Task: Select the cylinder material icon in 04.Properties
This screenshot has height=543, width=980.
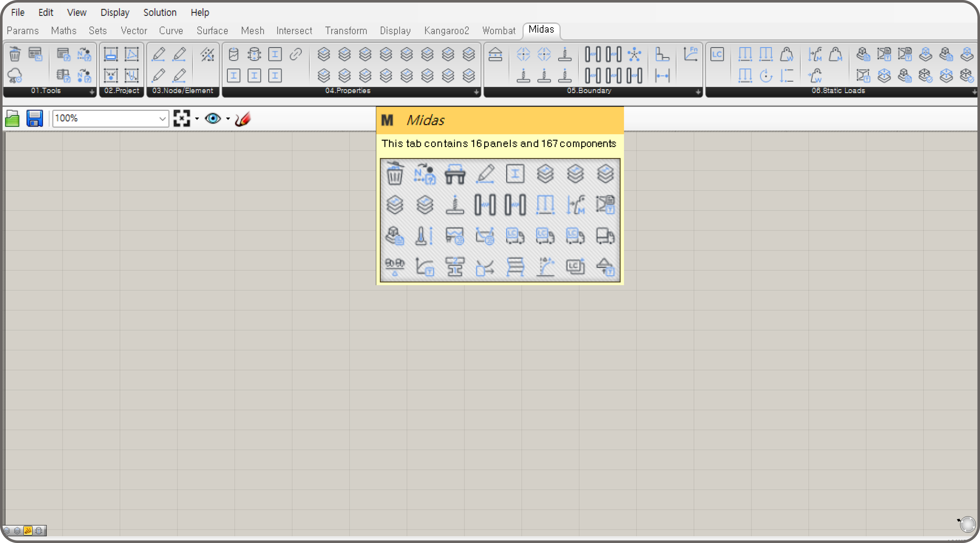Action: click(x=234, y=54)
